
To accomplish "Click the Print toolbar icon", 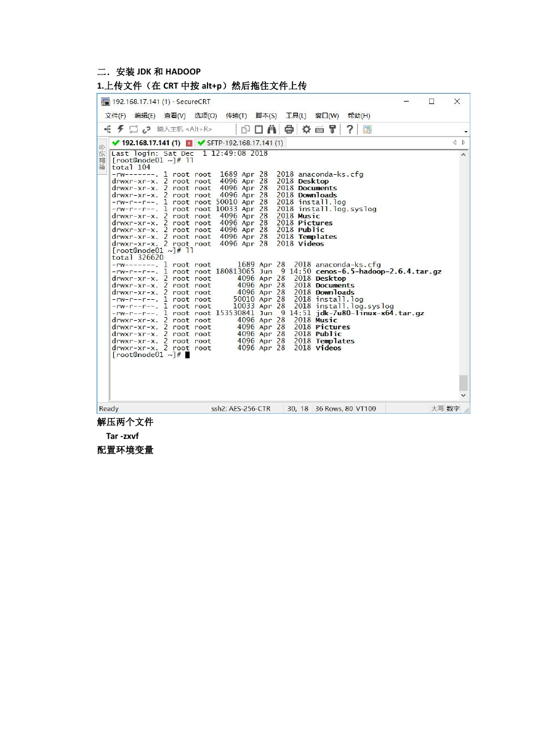I will pyautogui.click(x=289, y=129).
